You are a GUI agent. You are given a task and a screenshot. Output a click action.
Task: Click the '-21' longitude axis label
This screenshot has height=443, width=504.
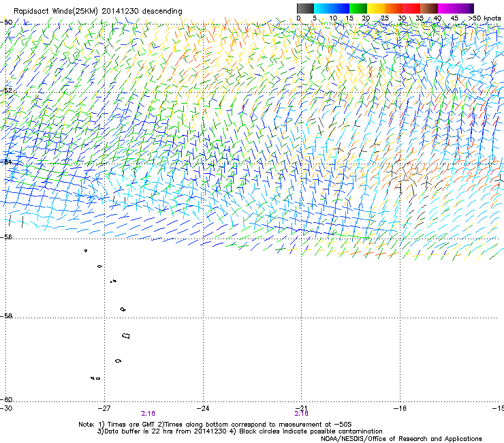[x=301, y=408]
